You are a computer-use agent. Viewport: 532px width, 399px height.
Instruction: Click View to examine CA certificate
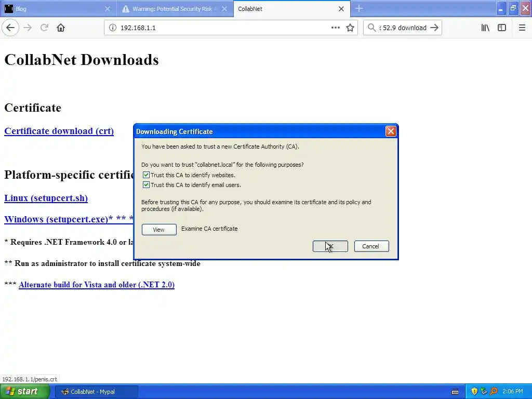(x=159, y=230)
